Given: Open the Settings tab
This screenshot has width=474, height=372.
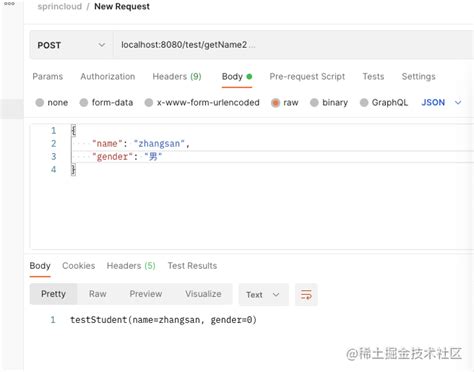Looking at the screenshot, I should (418, 76).
